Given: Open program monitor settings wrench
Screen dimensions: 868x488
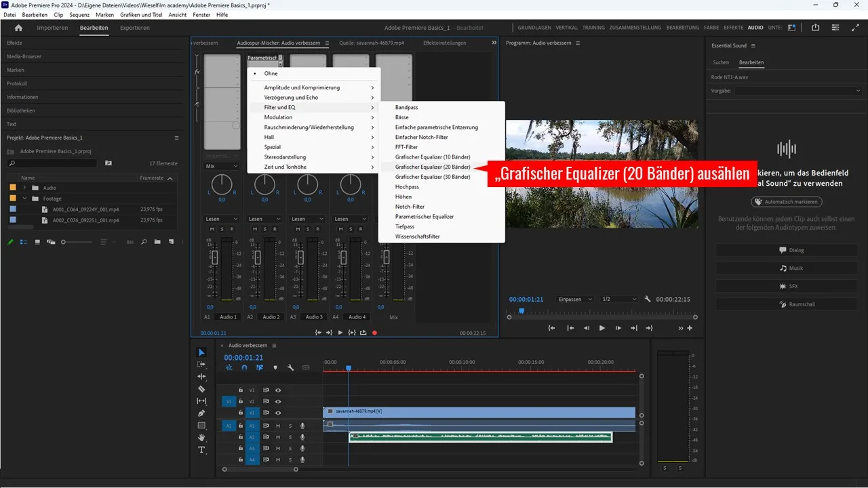Looking at the screenshot, I should pyautogui.click(x=648, y=299).
